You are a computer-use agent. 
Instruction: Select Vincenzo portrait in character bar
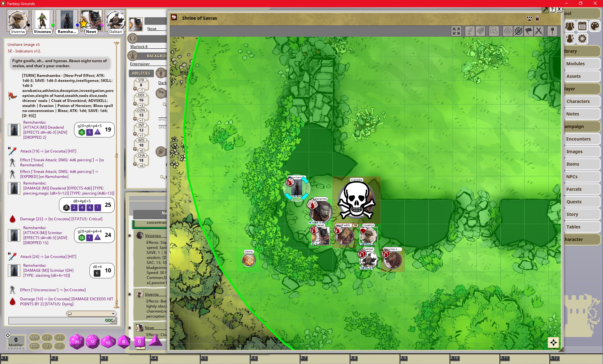pos(42,22)
